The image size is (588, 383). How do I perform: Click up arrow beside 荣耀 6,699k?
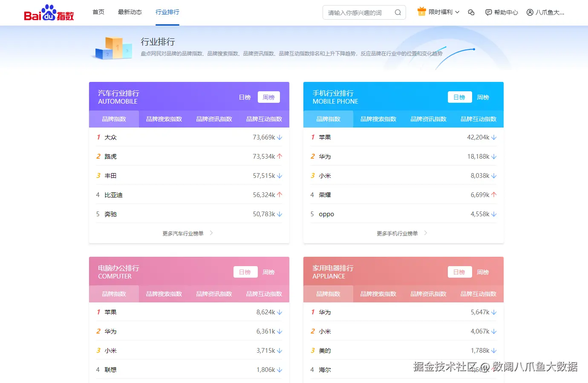click(x=494, y=195)
